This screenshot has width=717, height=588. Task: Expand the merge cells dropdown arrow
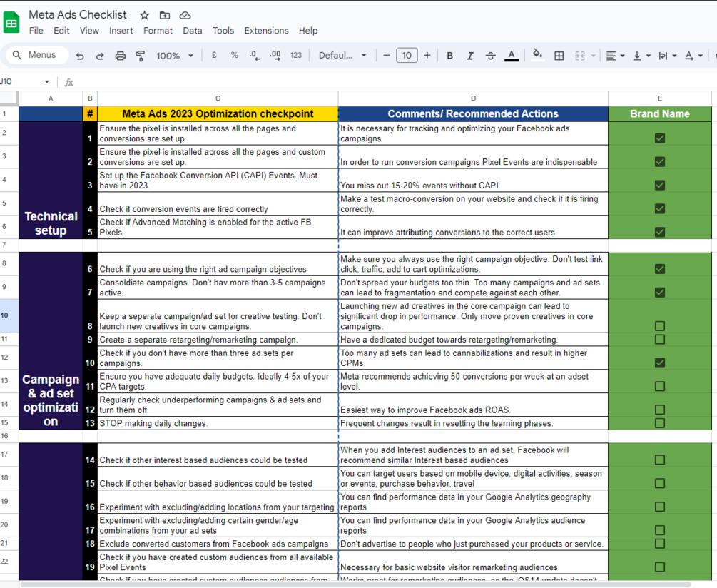[593, 56]
